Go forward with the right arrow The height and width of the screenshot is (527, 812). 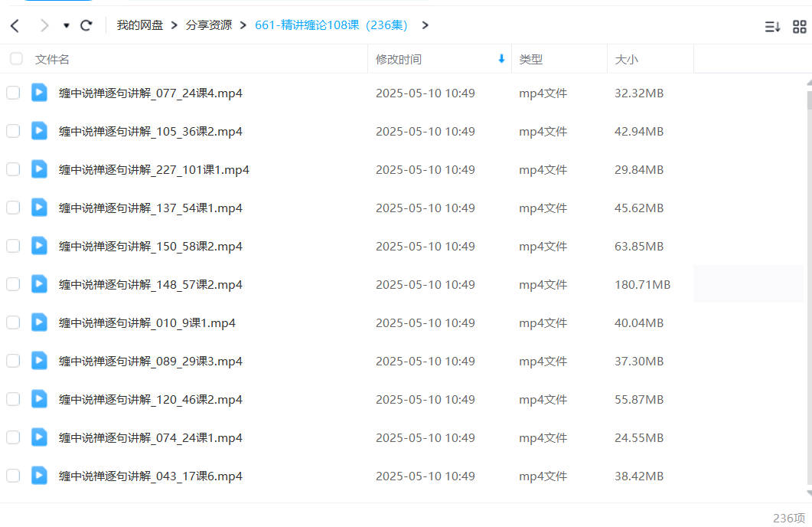[44, 25]
